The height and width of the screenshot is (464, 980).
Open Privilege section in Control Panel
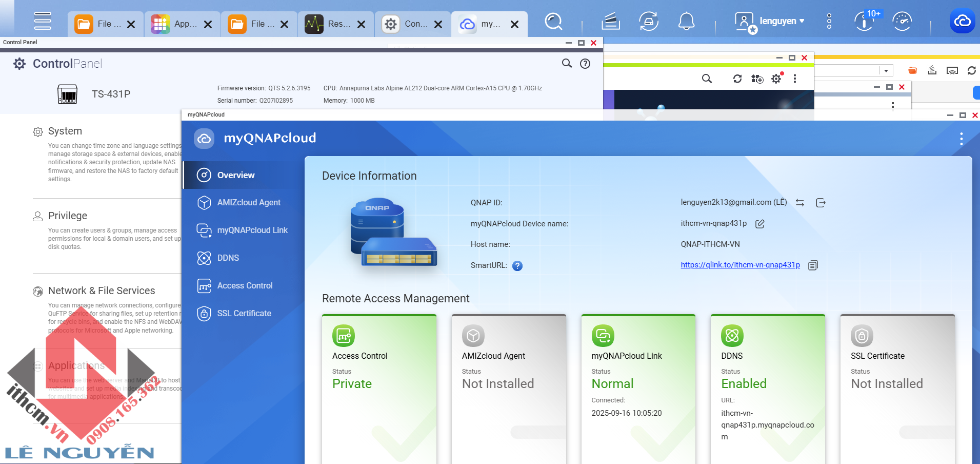click(x=68, y=216)
